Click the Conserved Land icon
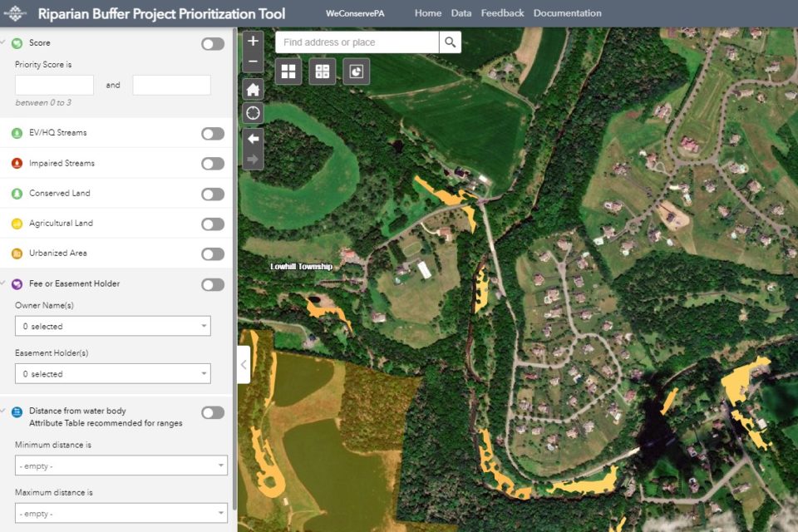This screenshot has height=532, width=798. tap(17, 194)
